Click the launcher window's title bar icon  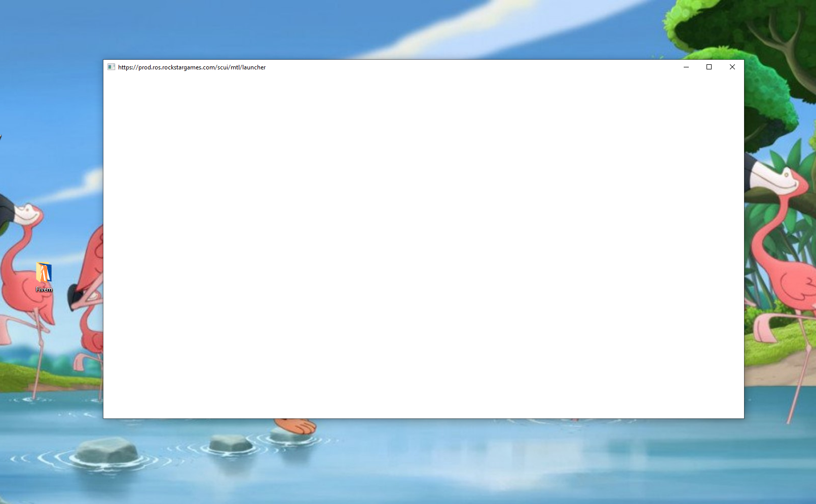click(111, 67)
